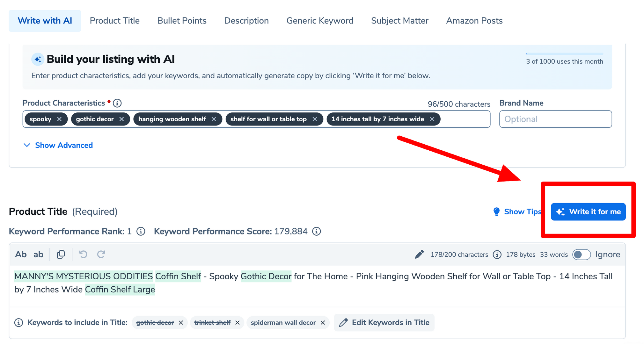This screenshot has height=344, width=644.
Task: Click info icon beside Keyword Performance Rank
Action: point(141,231)
